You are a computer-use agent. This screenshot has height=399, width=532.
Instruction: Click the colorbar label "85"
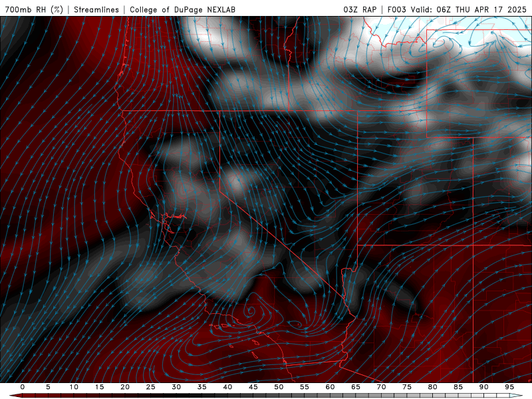click(458, 387)
